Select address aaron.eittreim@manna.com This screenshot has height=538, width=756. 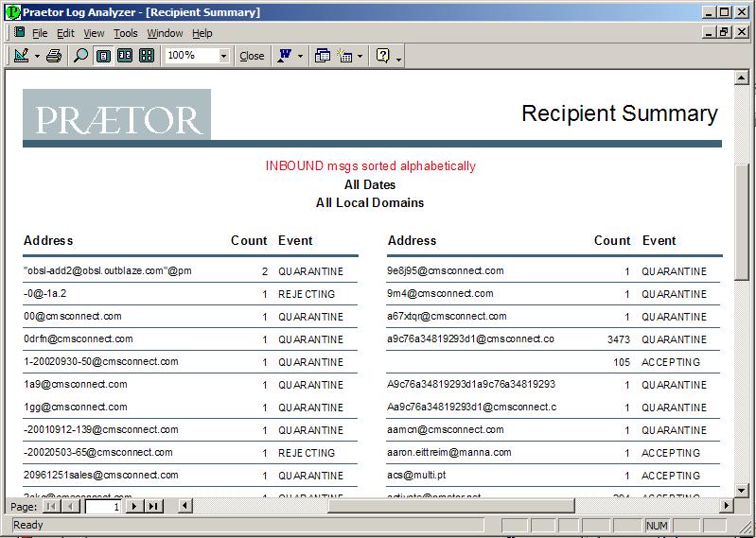[448, 452]
